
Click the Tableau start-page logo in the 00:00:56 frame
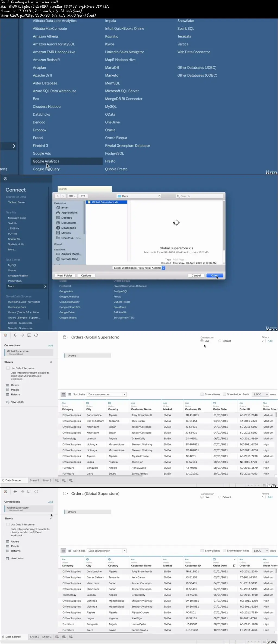tap(5, 335)
